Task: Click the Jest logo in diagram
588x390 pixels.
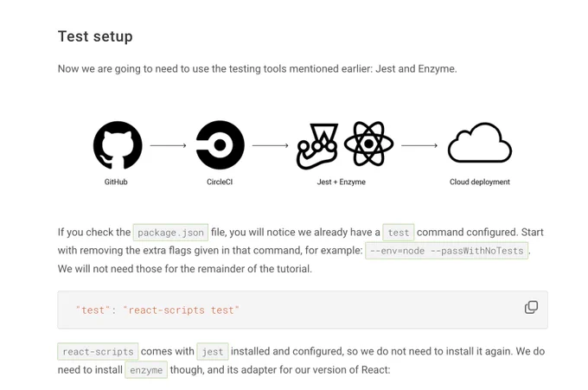Action: (317, 146)
